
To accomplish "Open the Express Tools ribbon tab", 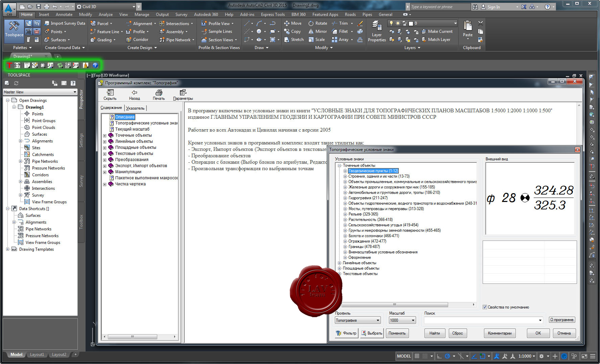I will point(273,15).
